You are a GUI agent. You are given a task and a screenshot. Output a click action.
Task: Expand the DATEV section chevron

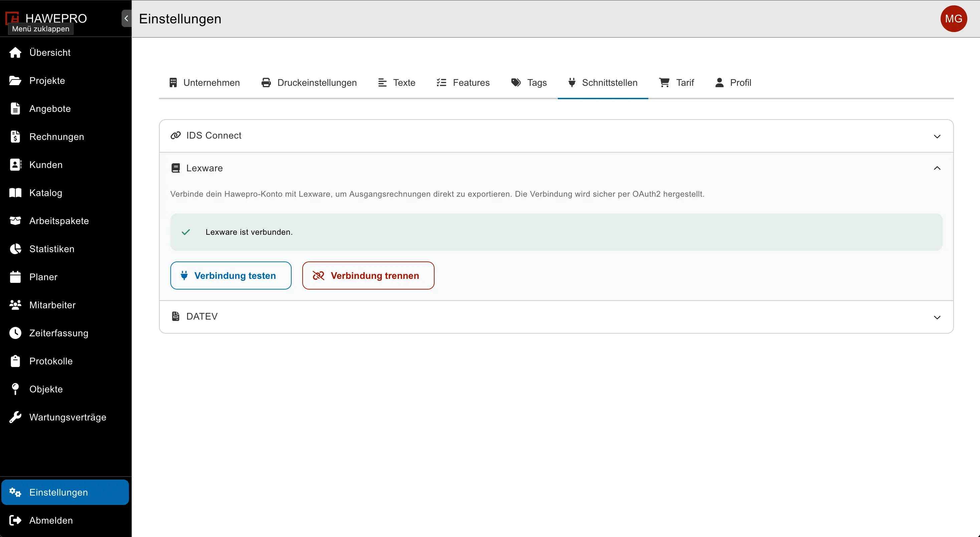937,317
